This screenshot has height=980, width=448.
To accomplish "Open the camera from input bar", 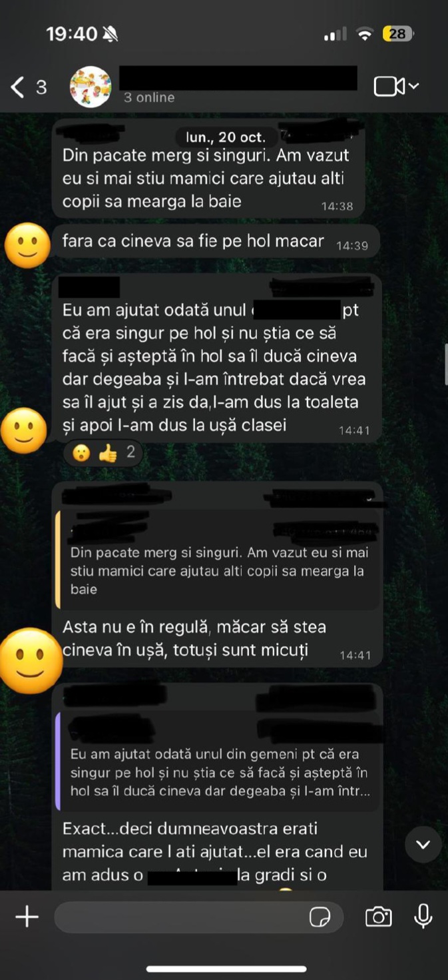I will (378, 917).
